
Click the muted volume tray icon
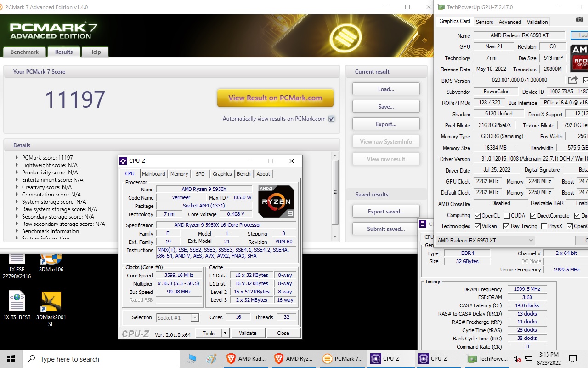pyautogui.click(x=518, y=359)
